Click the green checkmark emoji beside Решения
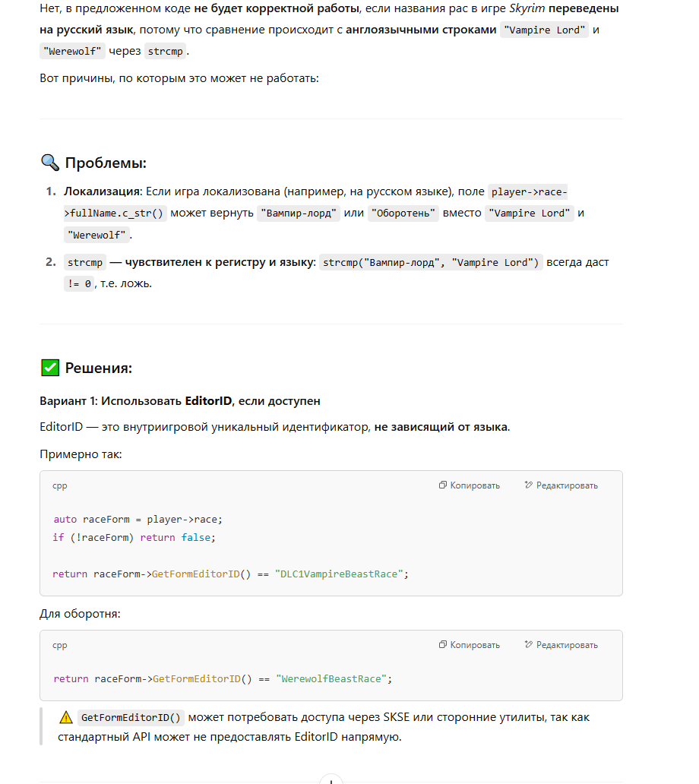The image size is (699, 784). click(49, 368)
